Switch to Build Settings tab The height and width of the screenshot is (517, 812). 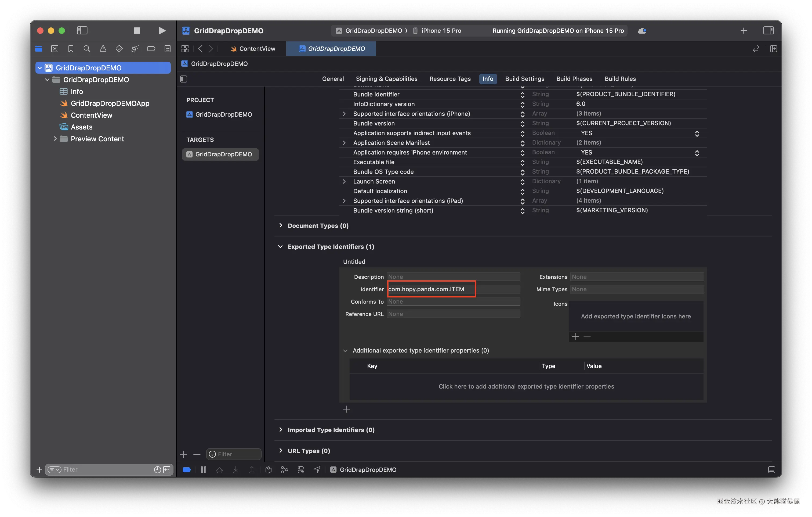pos(524,79)
